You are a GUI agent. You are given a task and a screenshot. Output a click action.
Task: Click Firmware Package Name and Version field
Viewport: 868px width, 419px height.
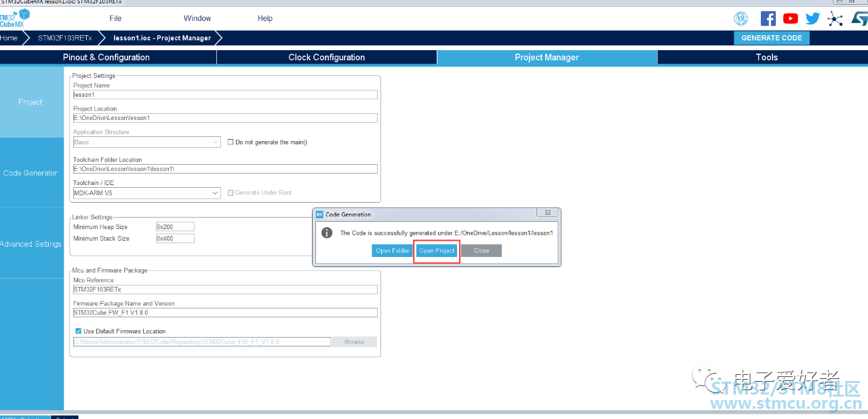click(224, 313)
